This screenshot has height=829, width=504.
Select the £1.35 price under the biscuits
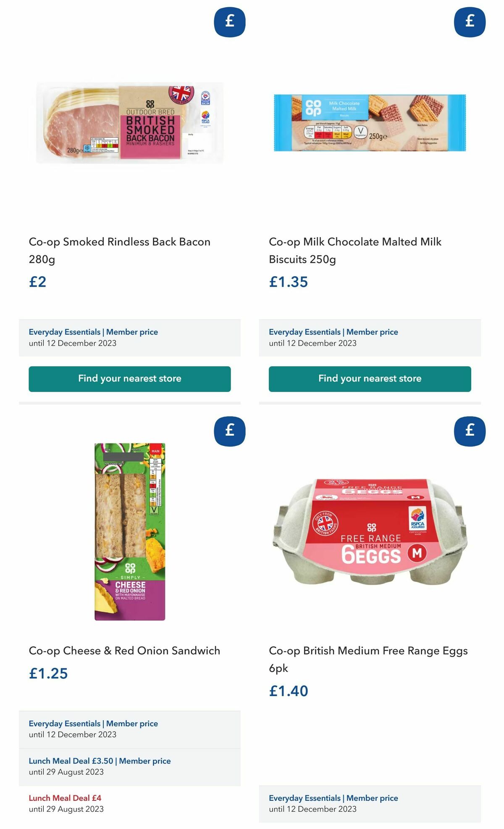(289, 282)
